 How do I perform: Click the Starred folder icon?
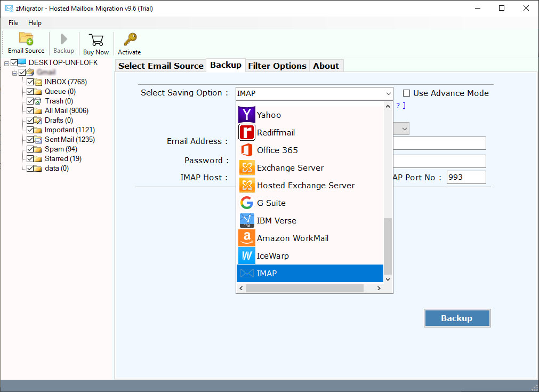coord(38,159)
